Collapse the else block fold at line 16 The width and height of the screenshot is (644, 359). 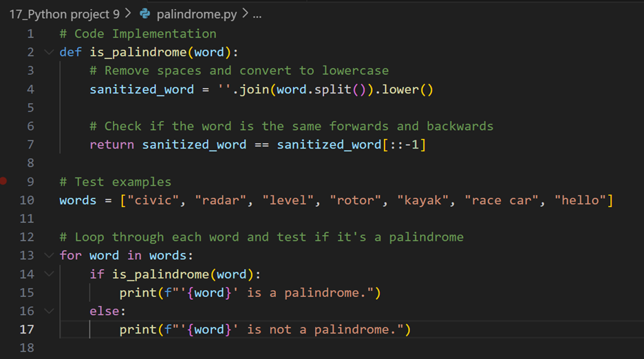pos(49,311)
